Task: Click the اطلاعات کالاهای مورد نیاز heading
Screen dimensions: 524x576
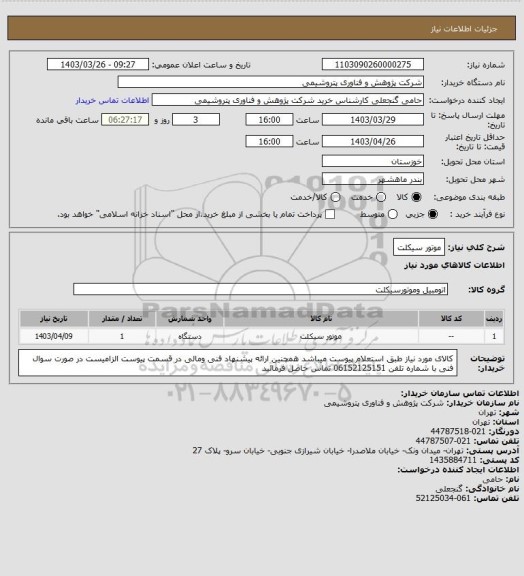Action: click(455, 265)
